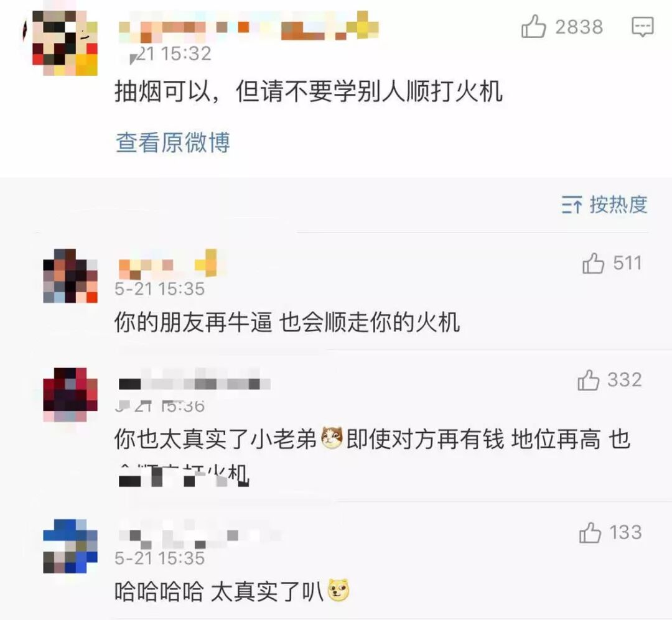Tap the original poster's blurred username
The width and height of the screenshot is (672, 620).
tap(248, 27)
